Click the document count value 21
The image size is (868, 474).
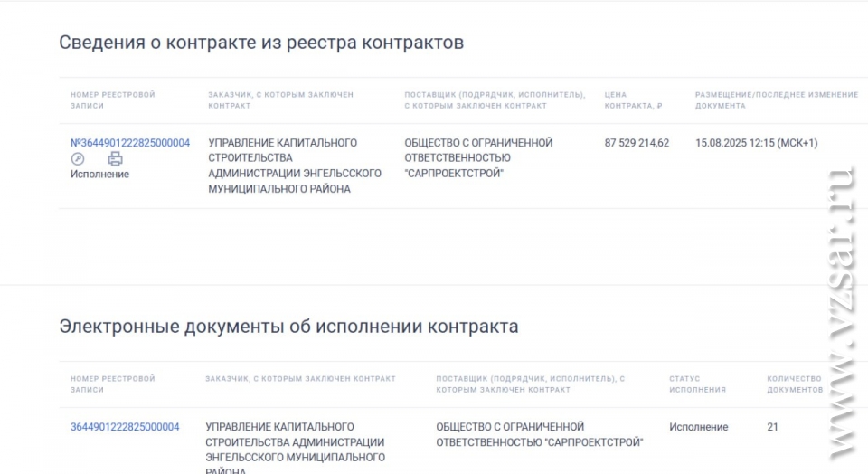[772, 427]
